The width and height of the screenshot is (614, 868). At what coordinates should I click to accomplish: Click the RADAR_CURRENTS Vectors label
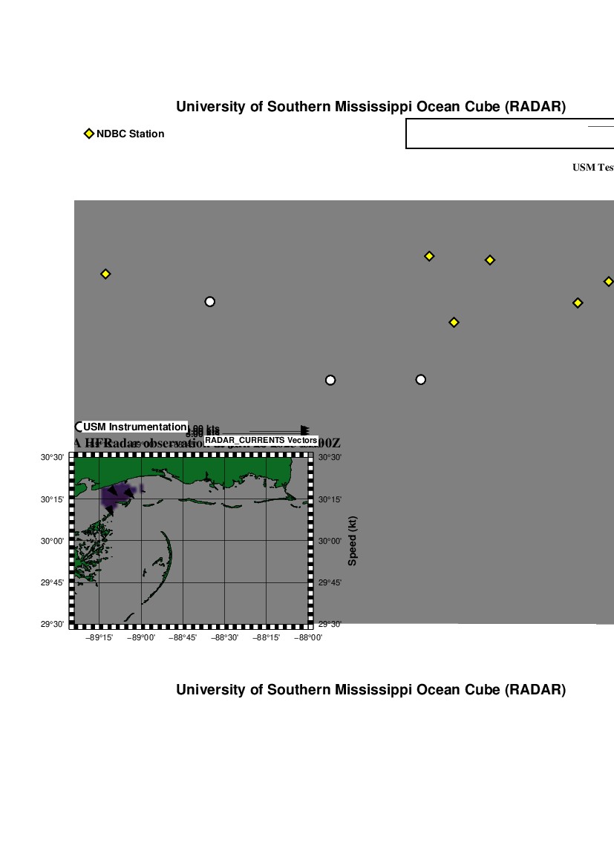[261, 441]
